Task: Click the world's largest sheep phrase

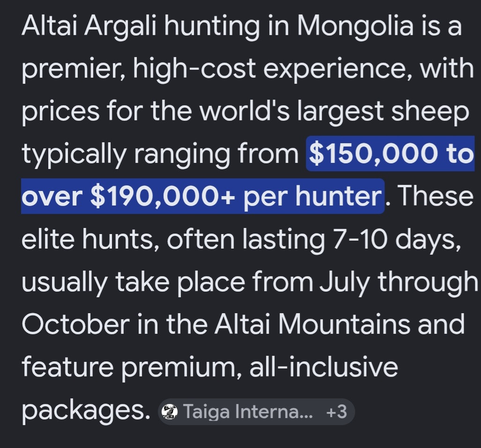Action: (334, 111)
